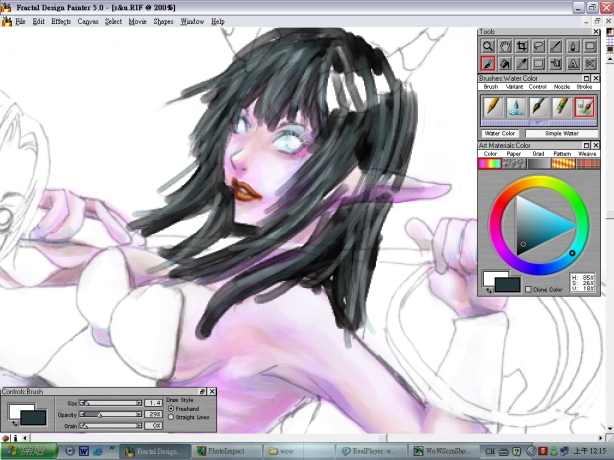Open the File menu
This screenshot has height=460, width=614.
click(20, 22)
